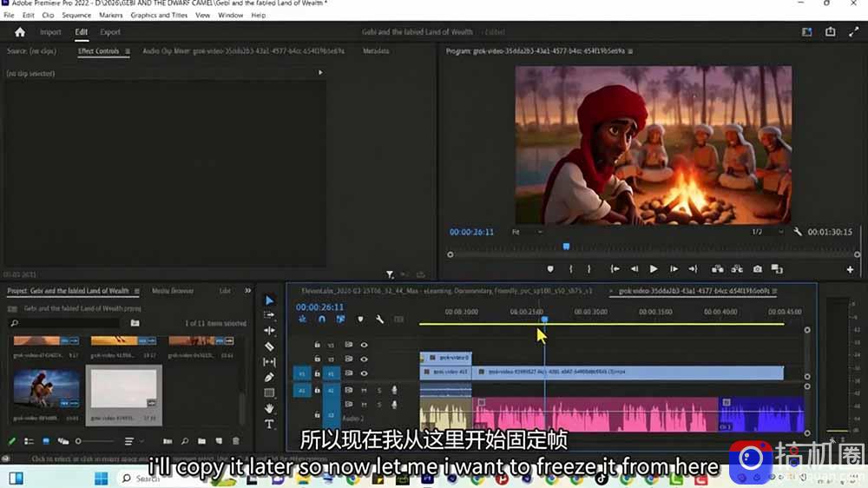
Task: Click Go to Out point
Action: (x=693, y=269)
